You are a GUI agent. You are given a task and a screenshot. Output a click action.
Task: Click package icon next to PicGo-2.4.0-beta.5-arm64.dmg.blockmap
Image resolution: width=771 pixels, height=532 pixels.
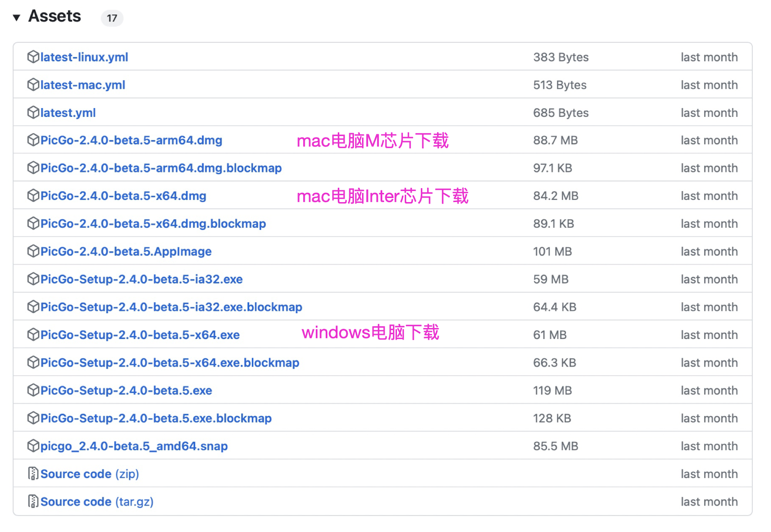(x=33, y=168)
